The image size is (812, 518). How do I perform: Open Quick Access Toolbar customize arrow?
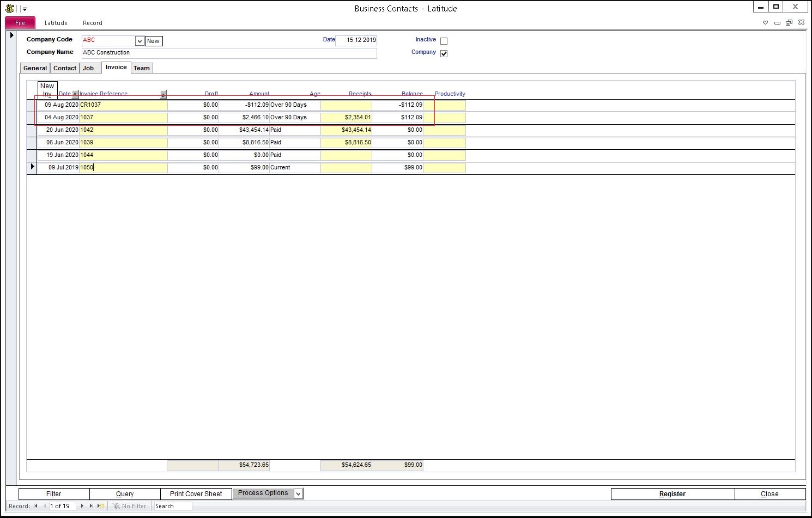click(25, 9)
